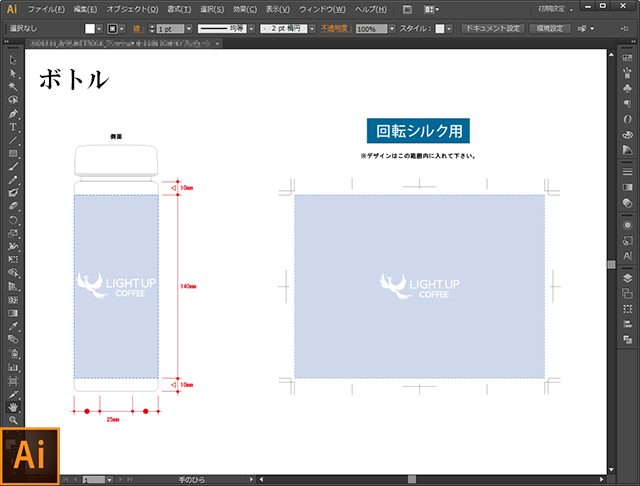
Task: Open the Swatches panel icon
Action: [628, 58]
